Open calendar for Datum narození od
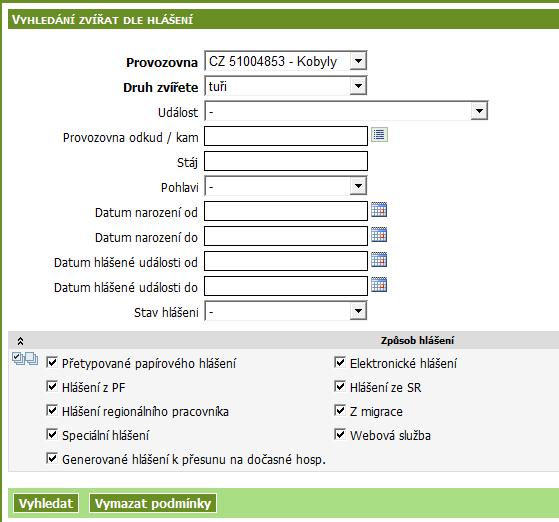Image resolution: width=559 pixels, height=522 pixels. tap(379, 210)
